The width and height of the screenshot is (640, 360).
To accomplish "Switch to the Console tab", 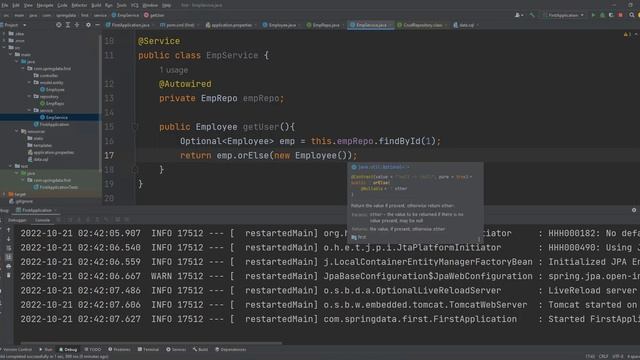I will pos(42,220).
